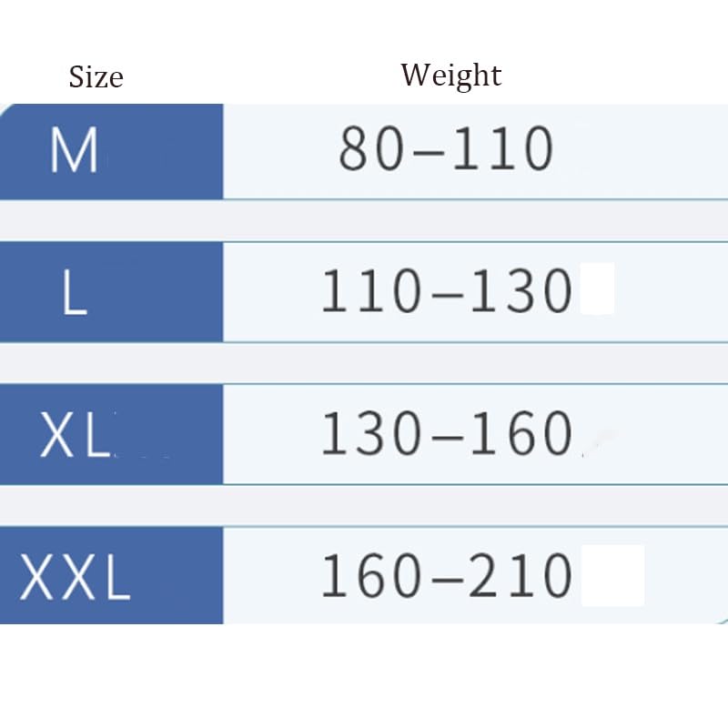Click the letter L in blue cell
The height and width of the screenshot is (728, 728).
point(75,292)
